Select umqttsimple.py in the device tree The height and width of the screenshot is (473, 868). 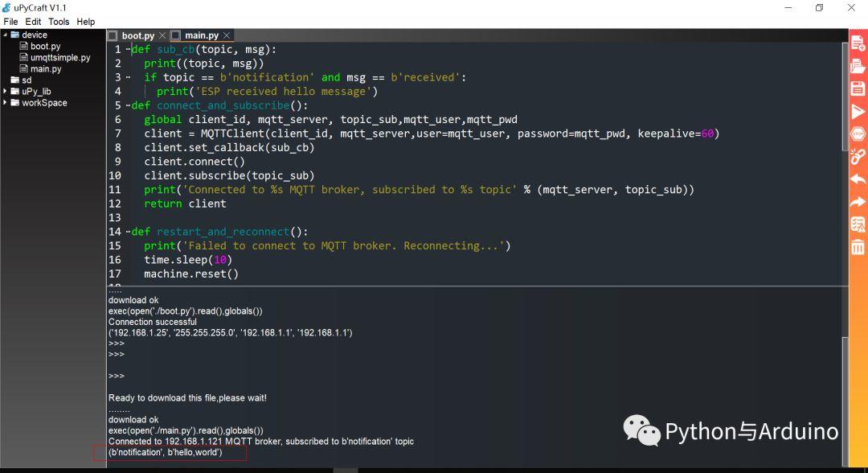pyautogui.click(x=60, y=57)
